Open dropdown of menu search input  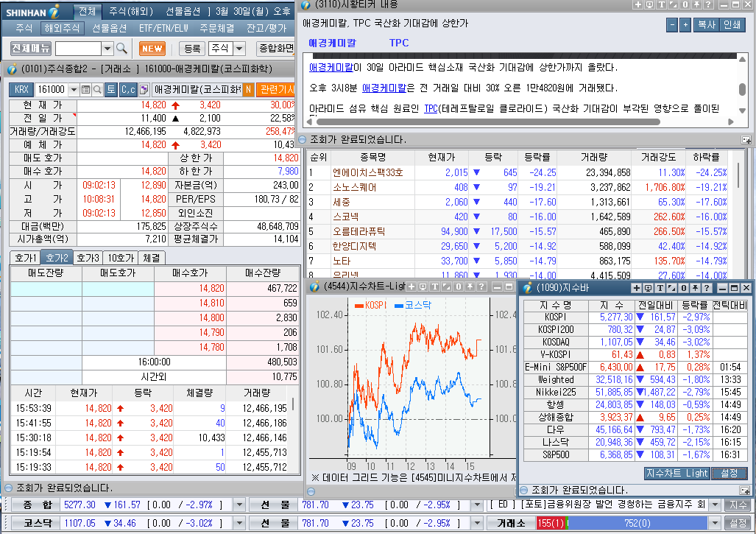pyautogui.click(x=107, y=48)
